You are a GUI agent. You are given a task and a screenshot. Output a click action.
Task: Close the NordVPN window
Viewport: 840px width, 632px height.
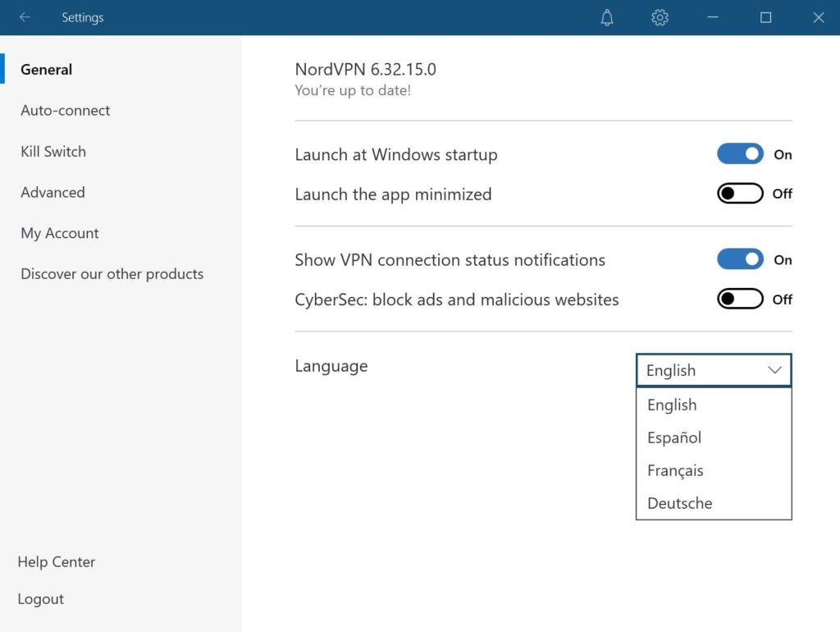818,18
